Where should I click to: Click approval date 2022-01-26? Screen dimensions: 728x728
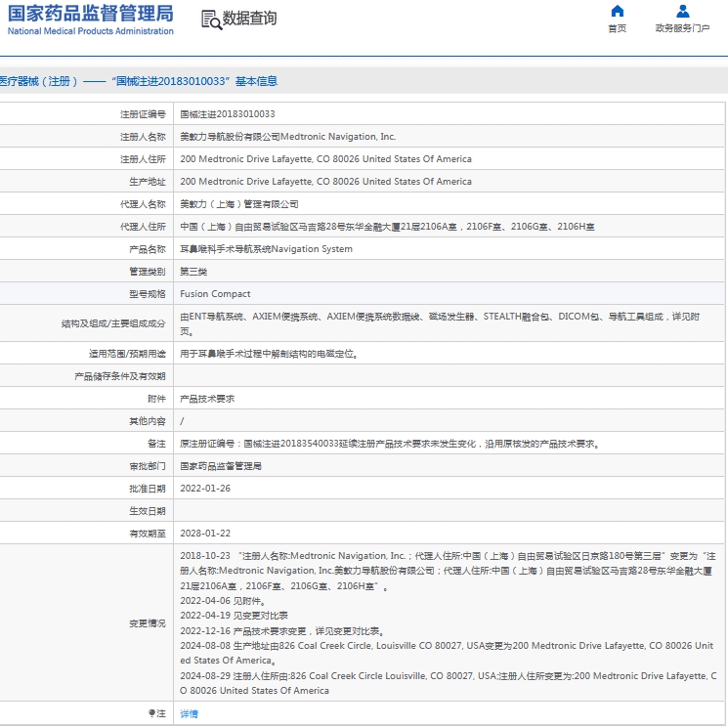point(205,489)
